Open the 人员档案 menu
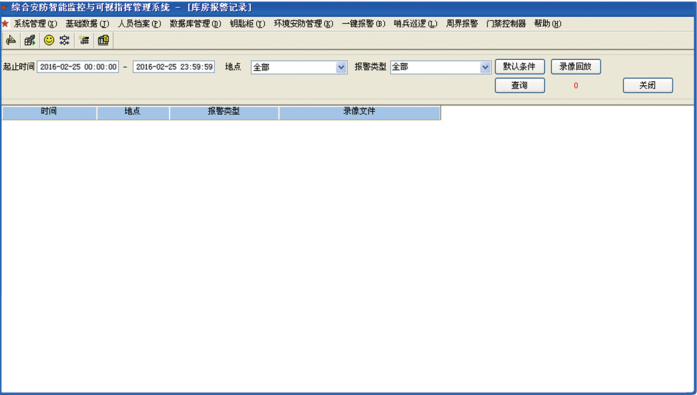This screenshot has height=395, width=697. [x=139, y=24]
